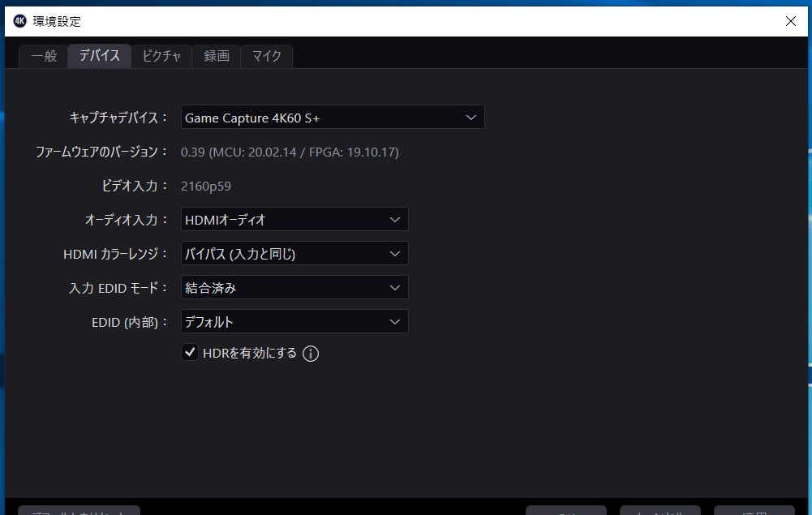Click the HDRを有効にする label text
This screenshot has width=812, height=515.
click(x=250, y=353)
